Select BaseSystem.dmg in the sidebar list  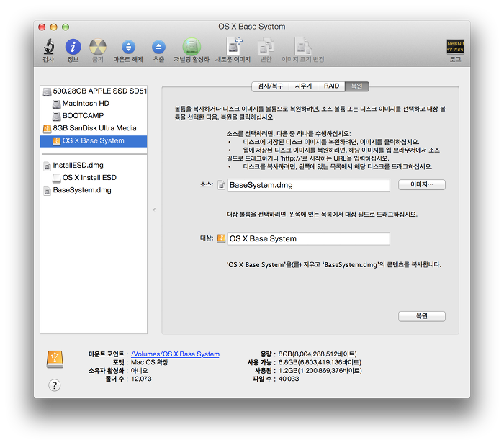(94, 190)
